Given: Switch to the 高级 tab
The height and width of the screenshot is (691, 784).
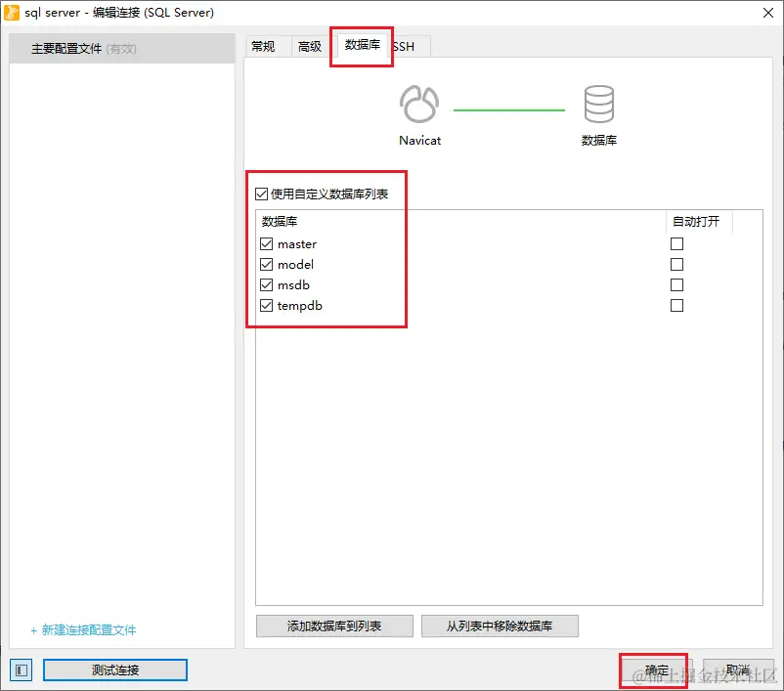Looking at the screenshot, I should point(310,47).
